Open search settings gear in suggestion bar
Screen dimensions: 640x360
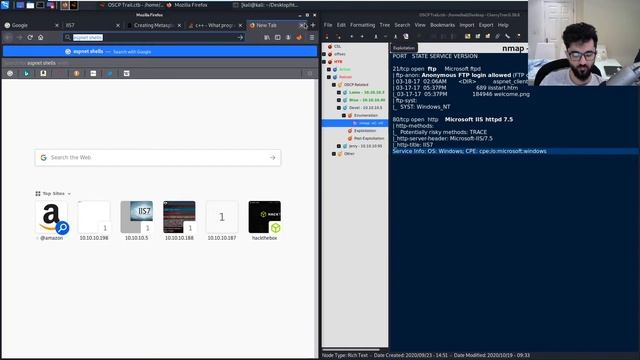pos(310,73)
